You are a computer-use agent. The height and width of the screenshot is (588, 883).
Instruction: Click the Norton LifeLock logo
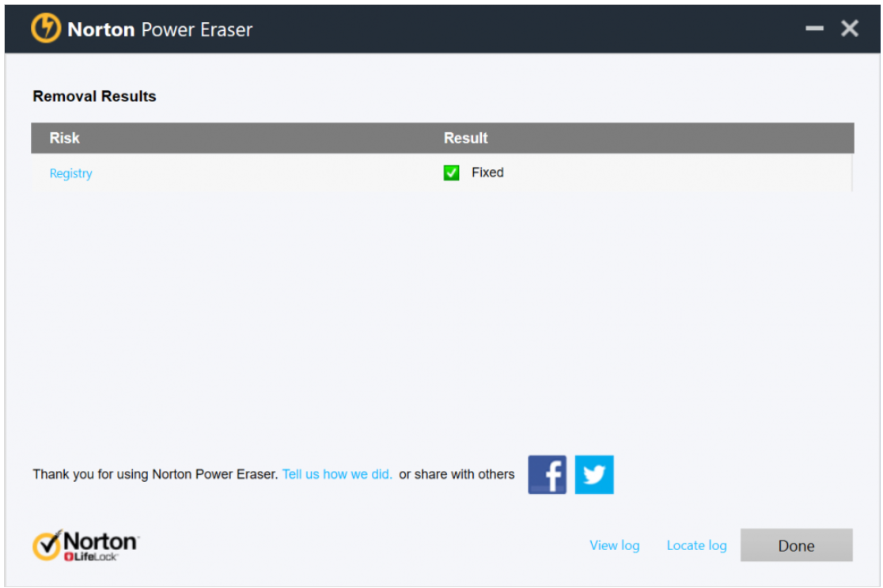click(85, 545)
